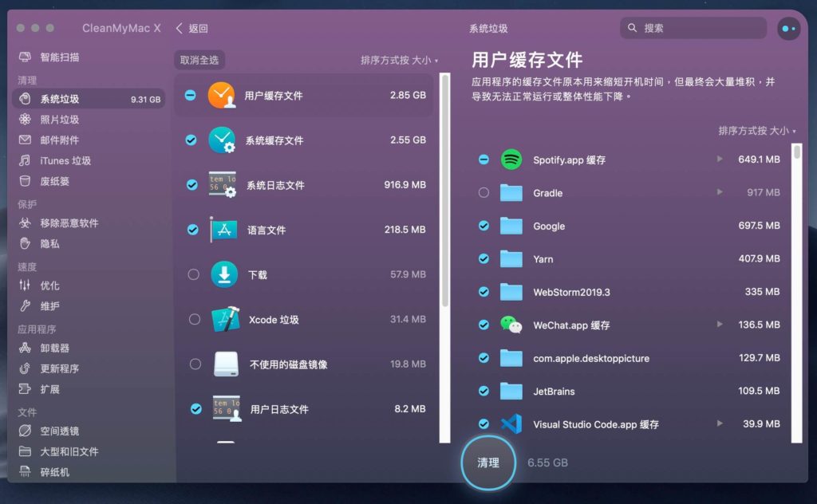This screenshot has width=817, height=504.
Task: Click the Updater sidebar icon
Action: click(25, 368)
